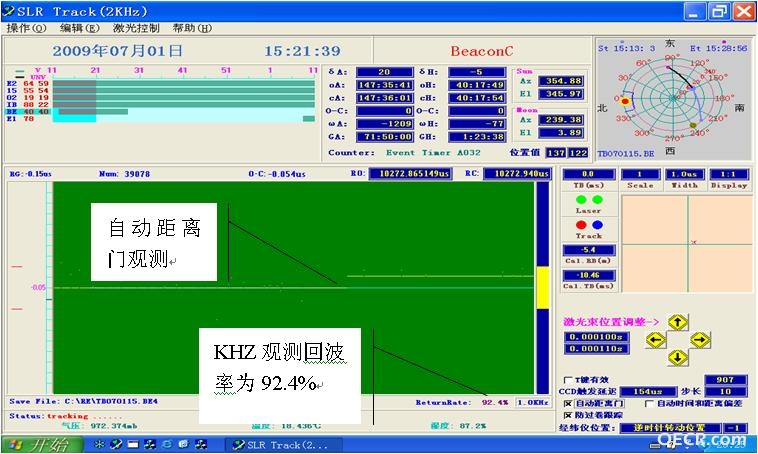Click the GH field 1:23:38
Viewport: 758px width, 454px height.
point(477,137)
